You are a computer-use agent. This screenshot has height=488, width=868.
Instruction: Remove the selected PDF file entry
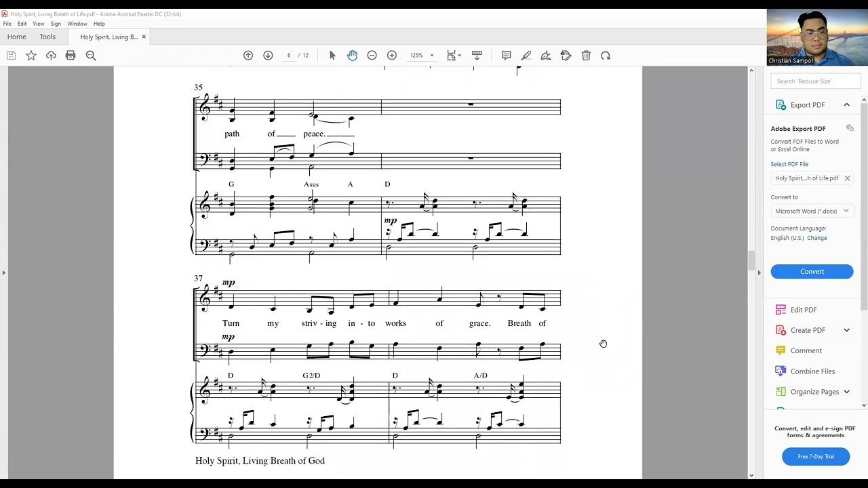847,178
